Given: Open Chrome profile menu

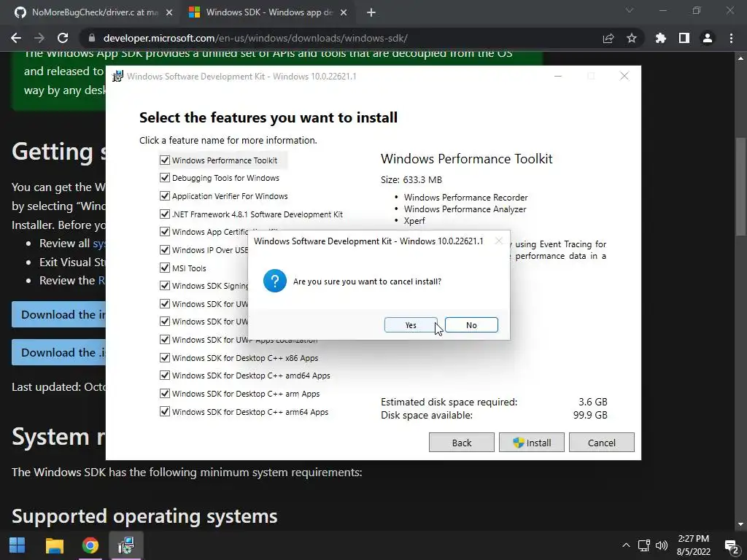Looking at the screenshot, I should 708,38.
